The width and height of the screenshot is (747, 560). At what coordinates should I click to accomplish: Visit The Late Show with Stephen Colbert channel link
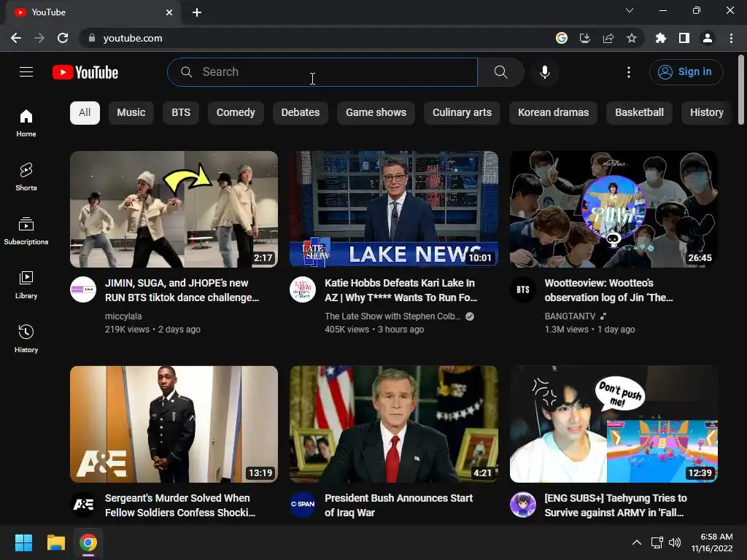(392, 316)
